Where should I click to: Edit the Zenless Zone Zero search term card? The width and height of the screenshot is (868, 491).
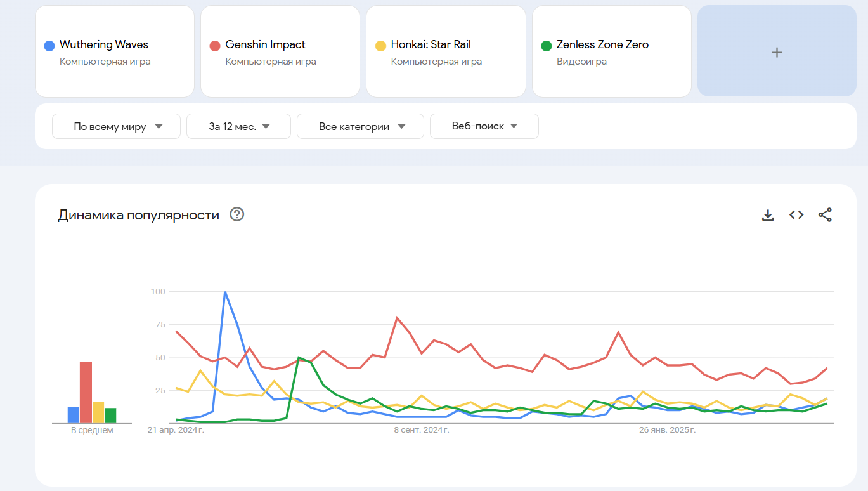pyautogui.click(x=612, y=51)
